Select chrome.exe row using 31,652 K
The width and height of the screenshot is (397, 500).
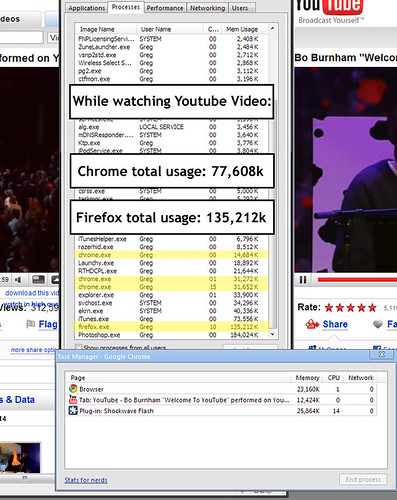[172, 287]
